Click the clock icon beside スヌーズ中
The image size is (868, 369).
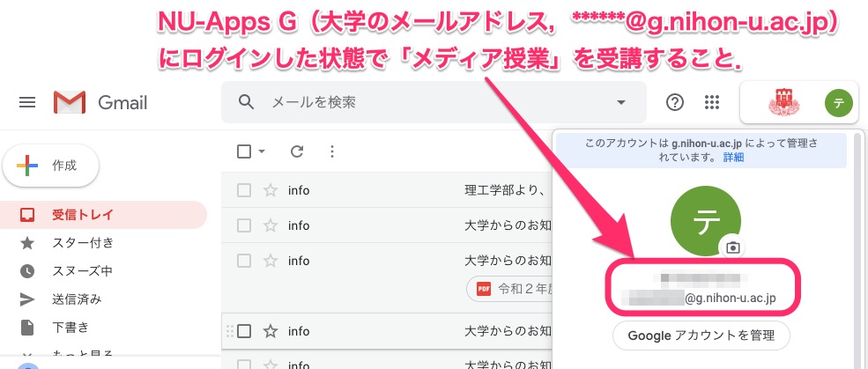pyautogui.click(x=27, y=271)
